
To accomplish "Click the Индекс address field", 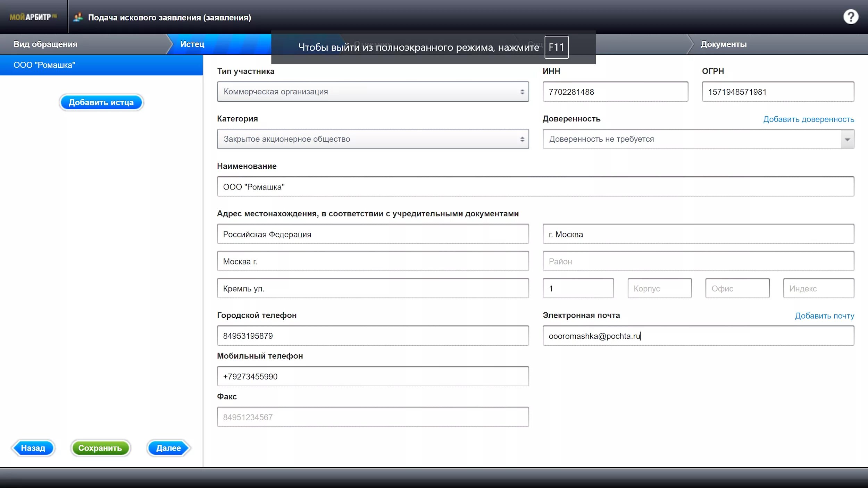I will click(818, 288).
